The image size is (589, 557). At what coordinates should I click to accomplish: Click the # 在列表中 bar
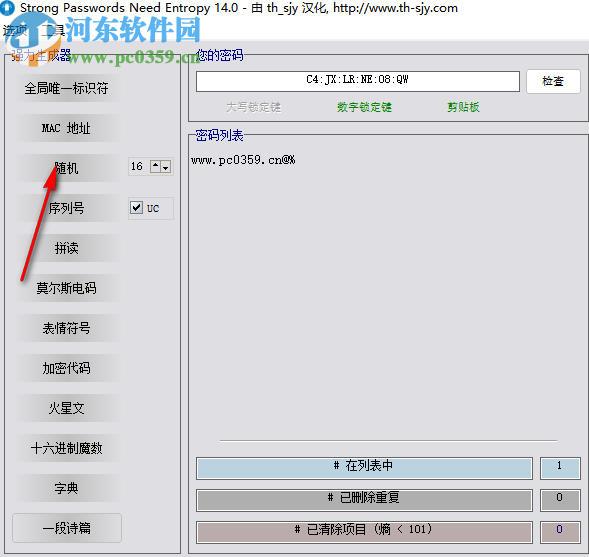[x=364, y=468]
